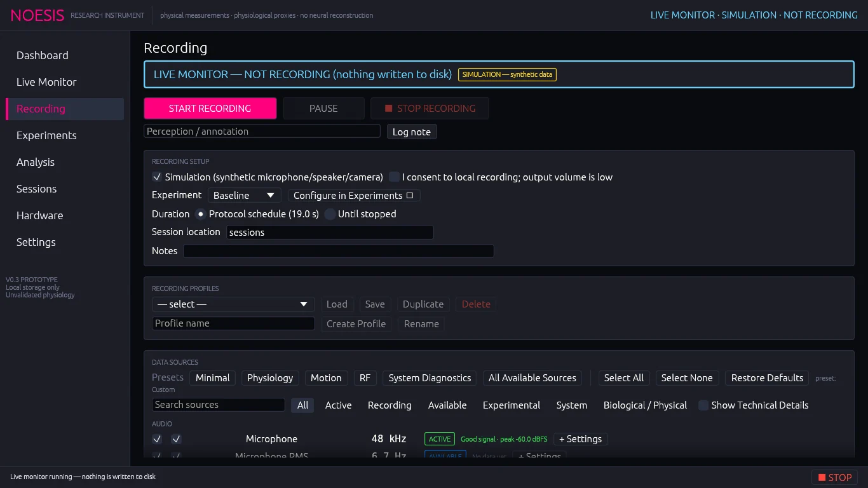Click the Search sources field

(x=219, y=405)
